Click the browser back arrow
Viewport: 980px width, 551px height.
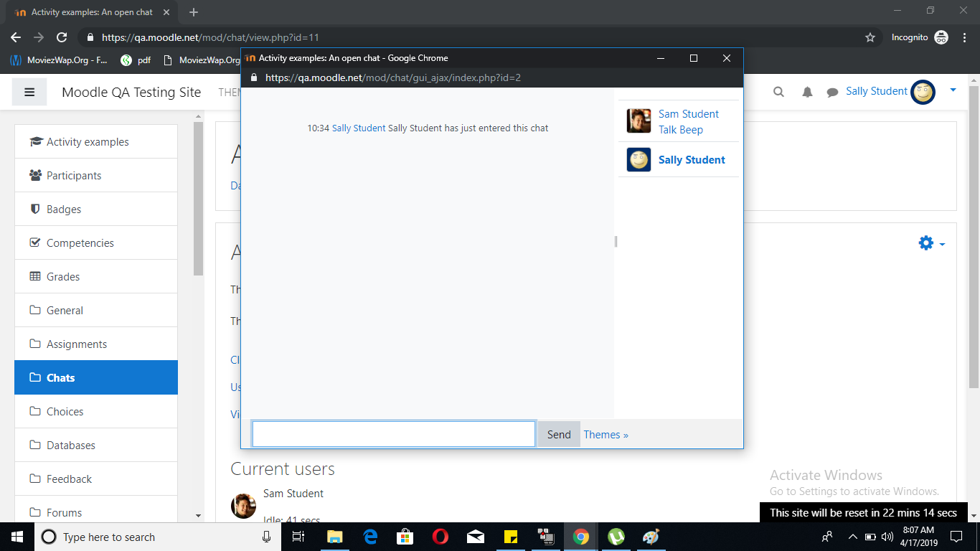[16, 37]
